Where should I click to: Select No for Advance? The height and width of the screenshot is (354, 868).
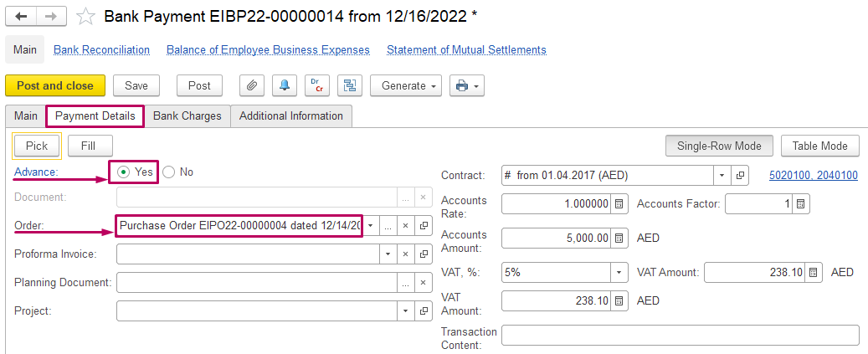(x=169, y=172)
